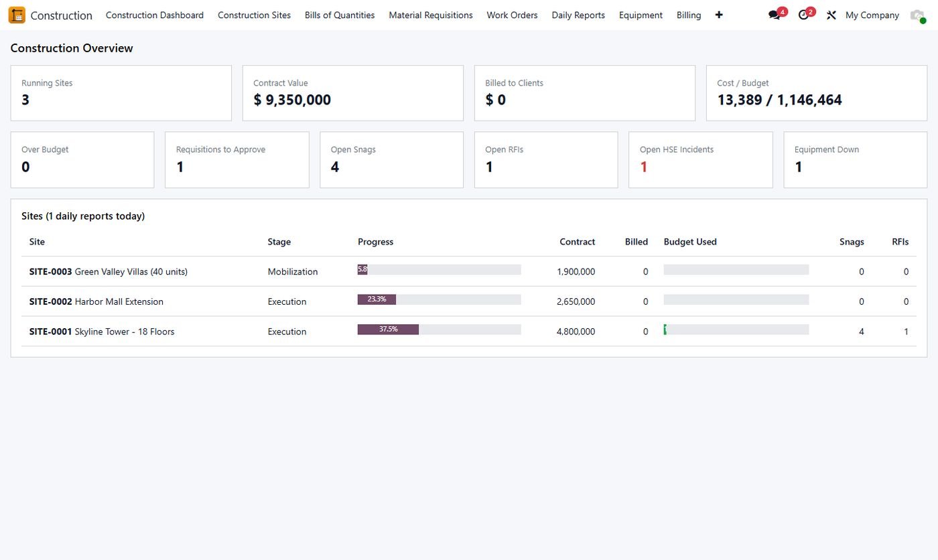
Task: Click the 4,800,000 contract value
Action: [x=576, y=332]
